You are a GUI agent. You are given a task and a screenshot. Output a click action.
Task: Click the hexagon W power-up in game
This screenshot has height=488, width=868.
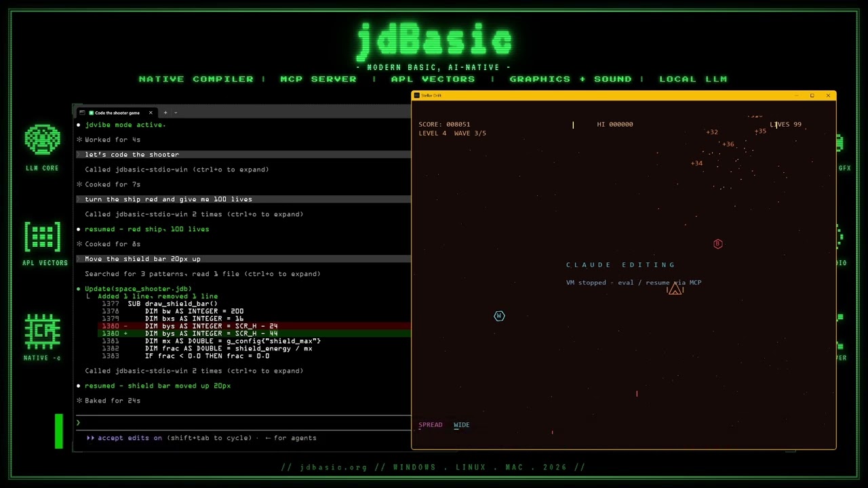tap(499, 316)
